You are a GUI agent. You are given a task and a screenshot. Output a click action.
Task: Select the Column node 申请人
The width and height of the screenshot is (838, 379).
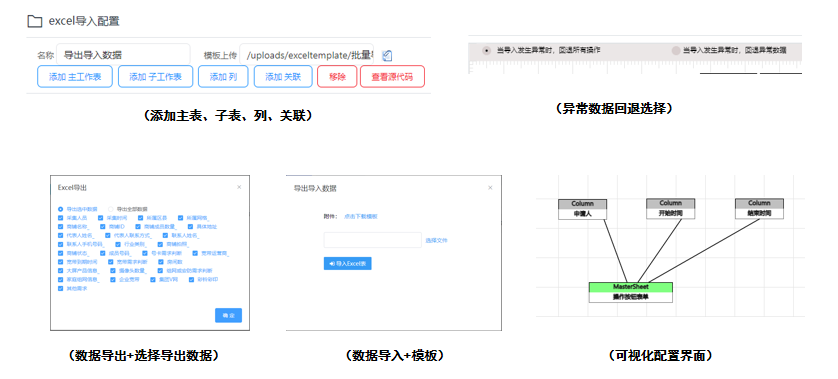(583, 209)
